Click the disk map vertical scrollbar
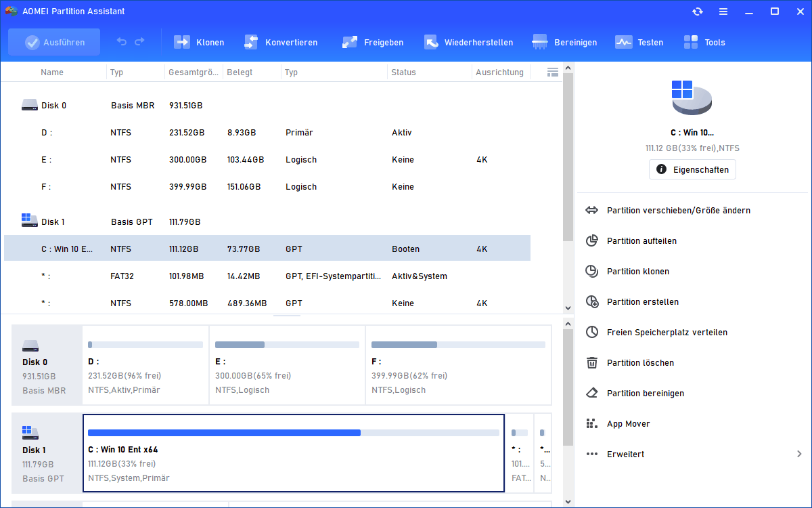812x508 pixels. (568, 387)
